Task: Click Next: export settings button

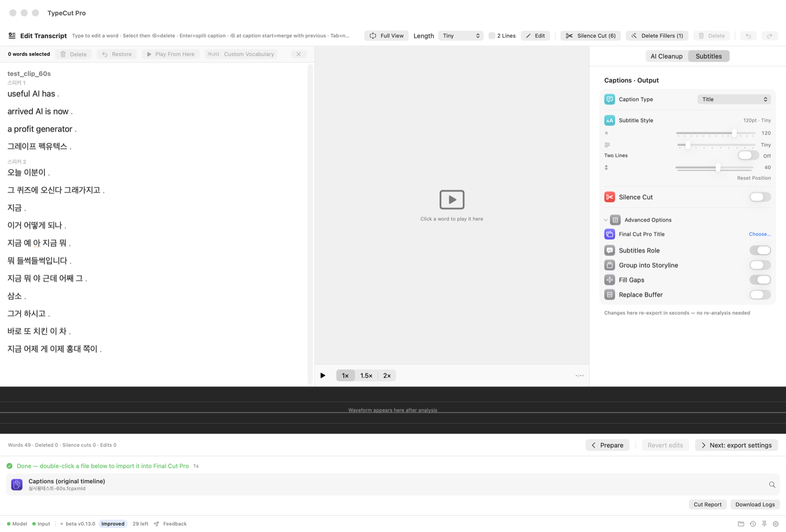Action: click(736, 445)
